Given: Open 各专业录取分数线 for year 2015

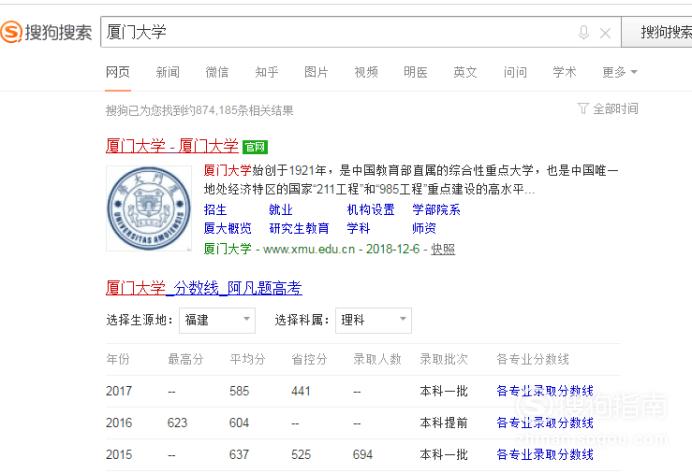Looking at the screenshot, I should [x=545, y=454].
